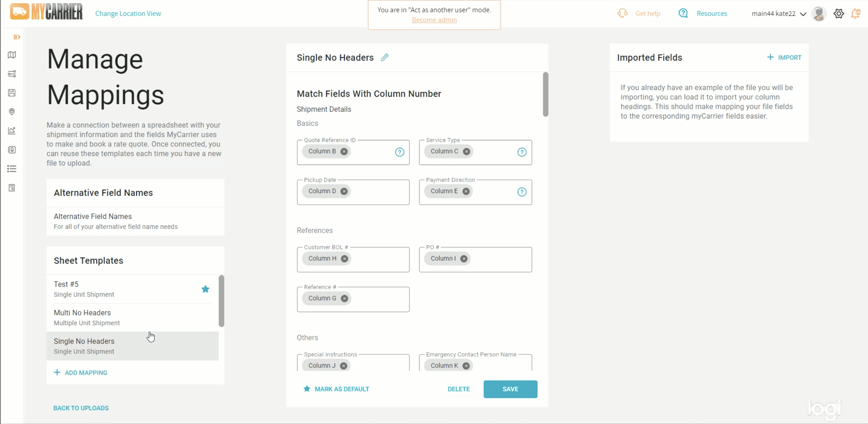Open the notifications bell
The image size is (868, 424).
click(x=856, y=14)
